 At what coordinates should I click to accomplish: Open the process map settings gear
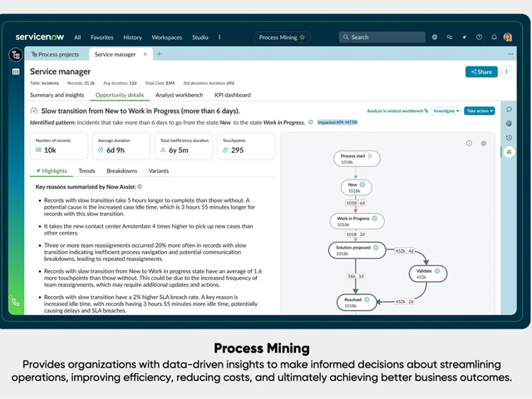484,144
